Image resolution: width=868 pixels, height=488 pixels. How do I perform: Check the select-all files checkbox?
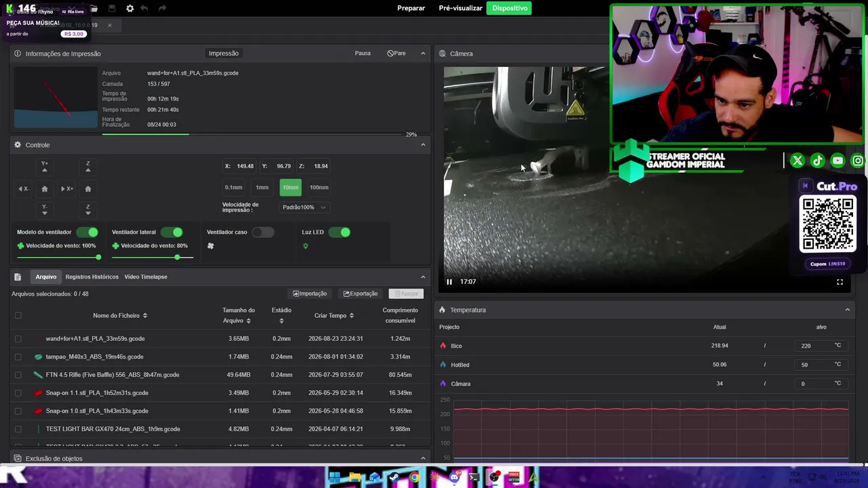coord(18,315)
